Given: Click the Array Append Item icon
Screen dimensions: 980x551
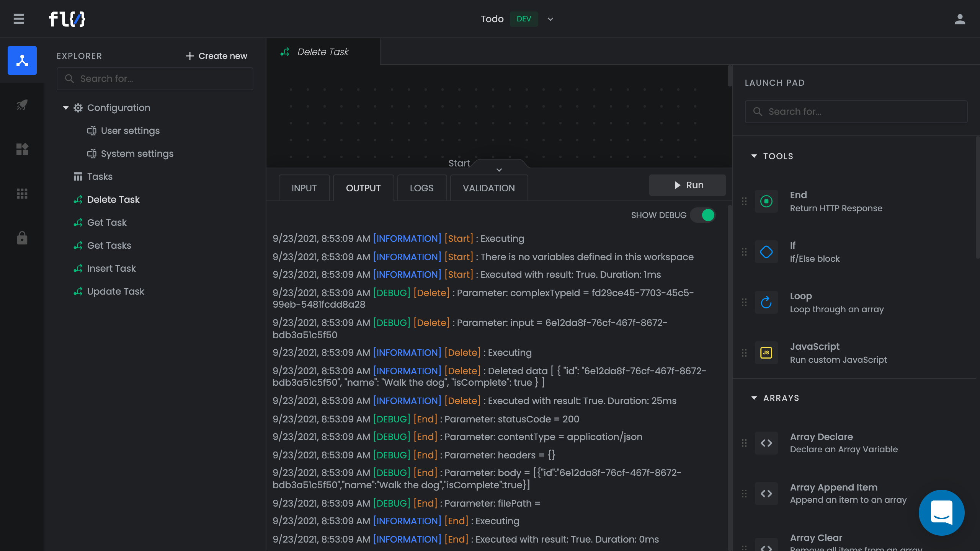Looking at the screenshot, I should 766,494.
